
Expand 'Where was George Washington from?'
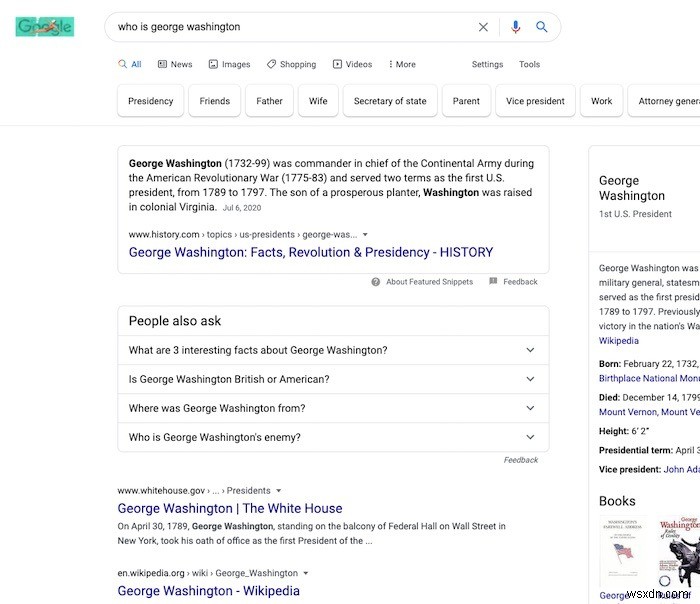tap(333, 408)
